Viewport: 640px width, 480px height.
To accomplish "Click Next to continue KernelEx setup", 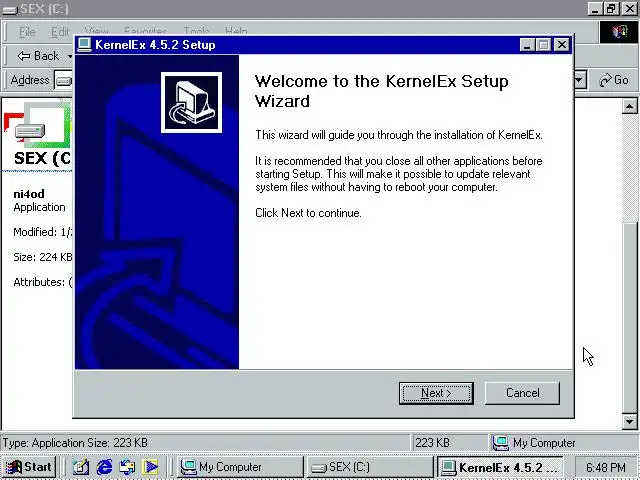I will coord(436,393).
